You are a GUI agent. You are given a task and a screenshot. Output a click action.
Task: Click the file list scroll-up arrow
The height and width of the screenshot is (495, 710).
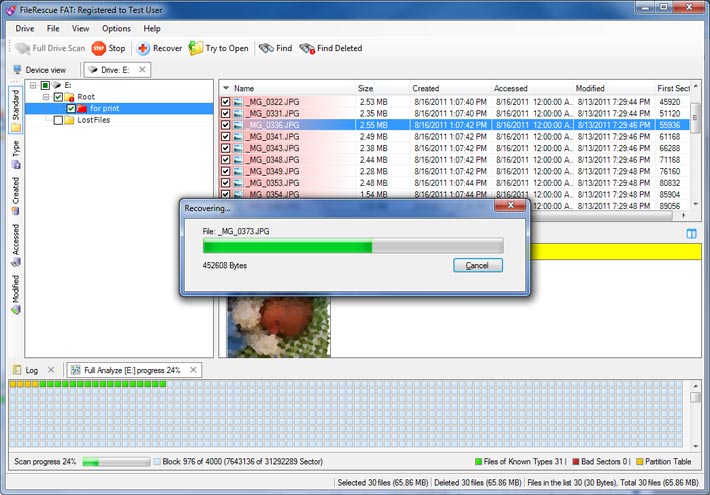696,86
